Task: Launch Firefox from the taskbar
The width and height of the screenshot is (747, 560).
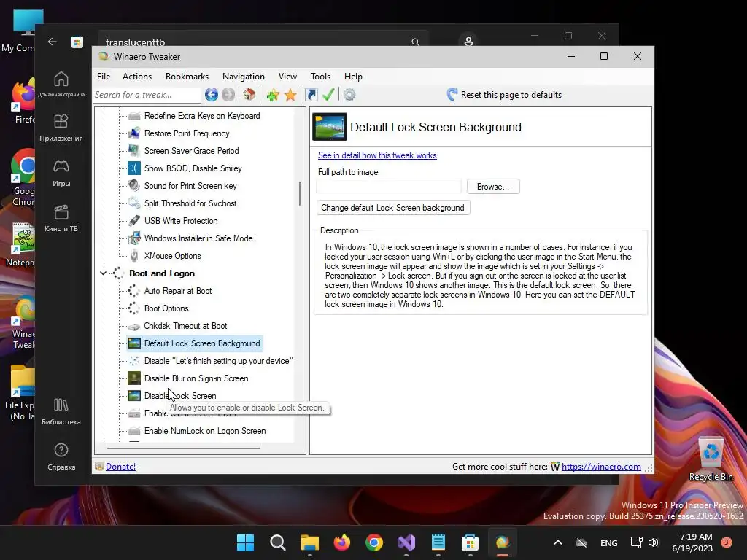Action: pyautogui.click(x=341, y=542)
